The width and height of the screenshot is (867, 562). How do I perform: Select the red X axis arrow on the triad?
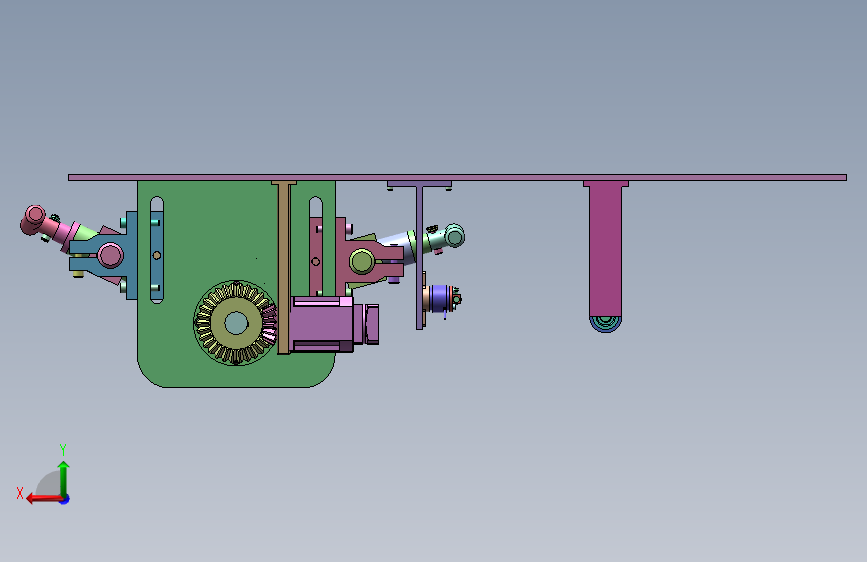click(44, 499)
